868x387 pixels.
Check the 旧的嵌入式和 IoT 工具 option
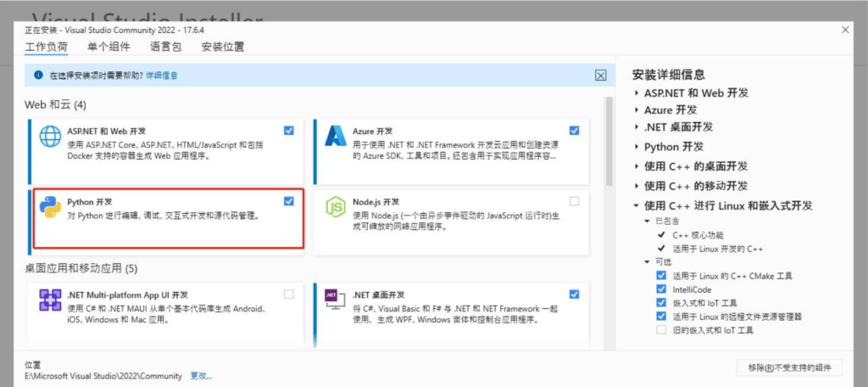pos(661,330)
